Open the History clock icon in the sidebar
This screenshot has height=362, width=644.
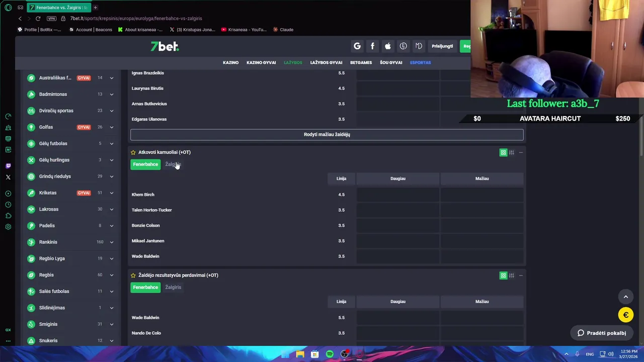point(8,205)
